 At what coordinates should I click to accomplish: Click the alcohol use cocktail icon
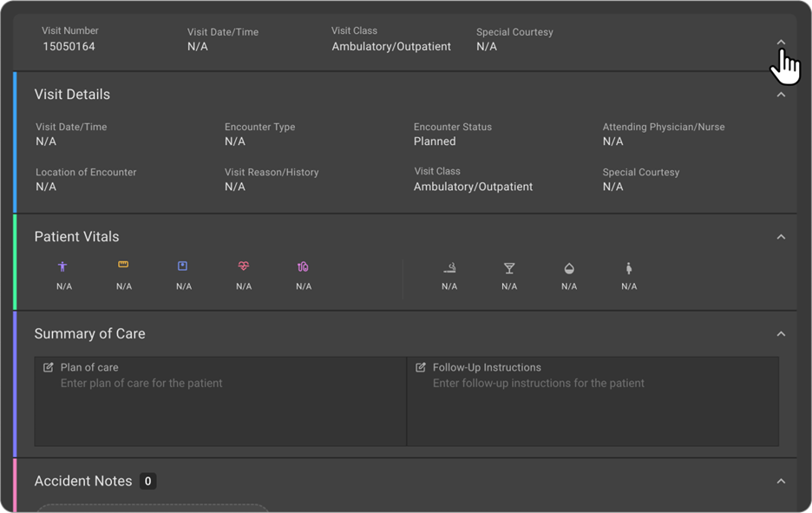pos(509,268)
